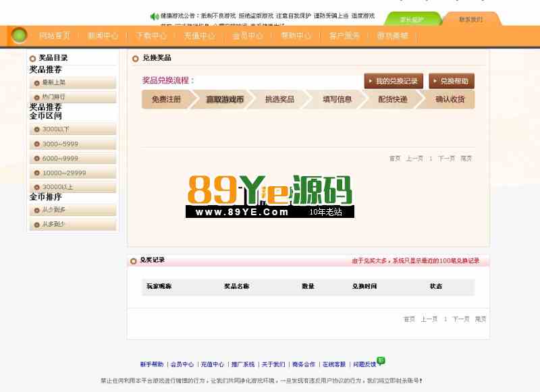Switch to the 联系我们 tab

click(471, 19)
